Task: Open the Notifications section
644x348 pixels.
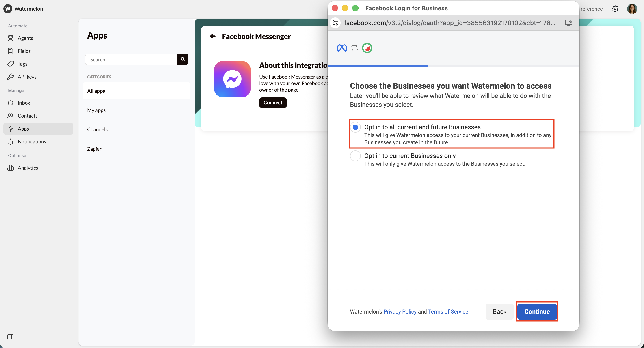Action: tap(32, 141)
